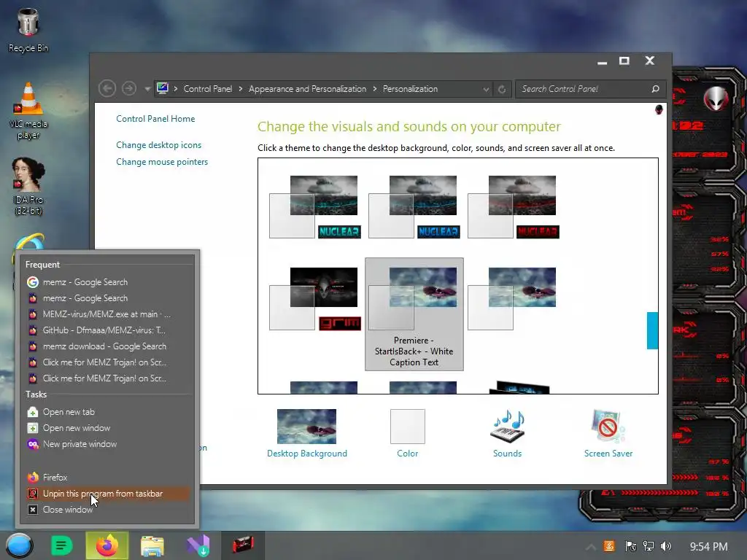Open MEMZ-virus/MEMZ.exe at main entry
Screen dimensions: 747x560
pyautogui.click(x=108, y=314)
